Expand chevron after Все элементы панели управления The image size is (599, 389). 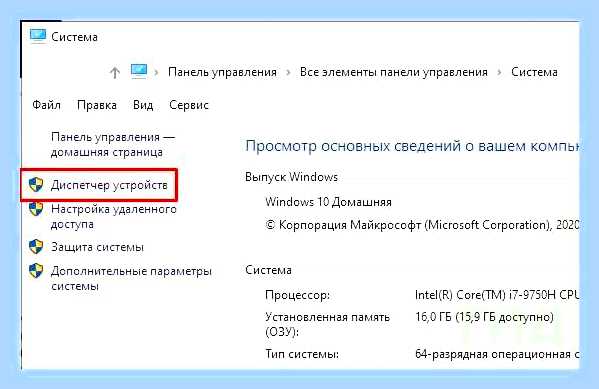[499, 72]
